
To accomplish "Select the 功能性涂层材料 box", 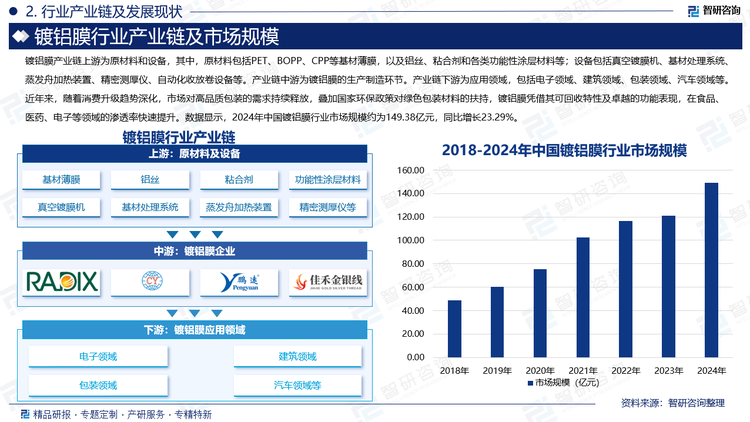I will (328, 180).
